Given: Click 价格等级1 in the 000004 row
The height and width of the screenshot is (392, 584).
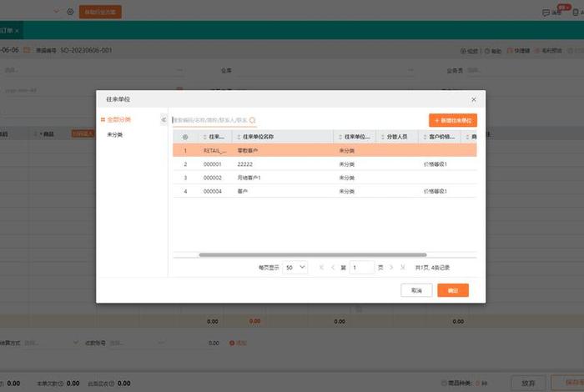Looking at the screenshot, I should point(435,191).
